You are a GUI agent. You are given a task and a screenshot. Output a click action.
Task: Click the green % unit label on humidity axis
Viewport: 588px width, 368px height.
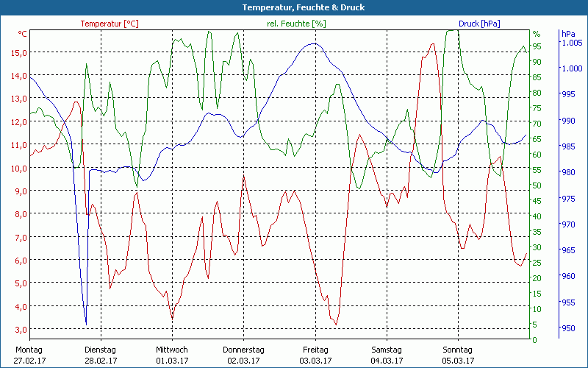click(537, 34)
